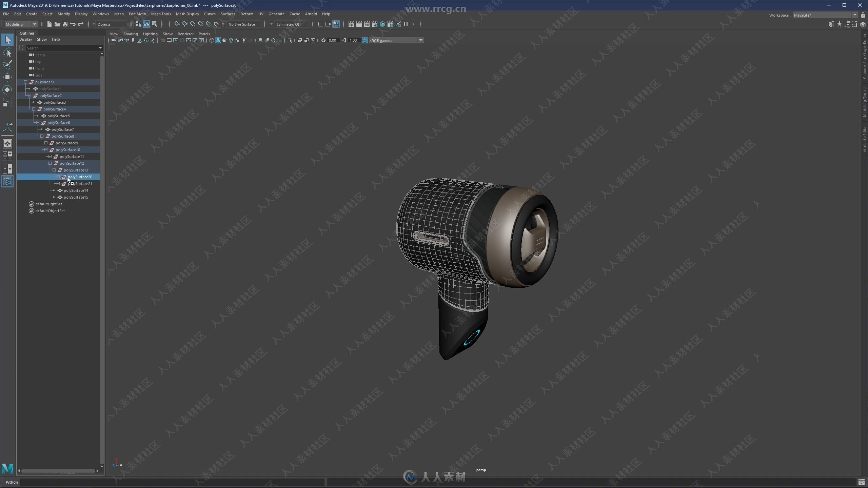Toggle the Outliner panel layout button
868x488 pixels.
[x=7, y=181]
